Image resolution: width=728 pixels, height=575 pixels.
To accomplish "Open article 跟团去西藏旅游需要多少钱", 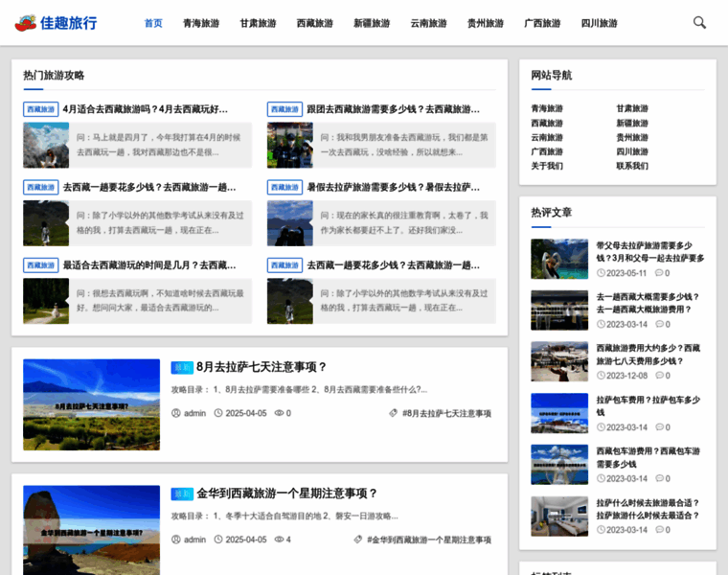I will click(394, 109).
